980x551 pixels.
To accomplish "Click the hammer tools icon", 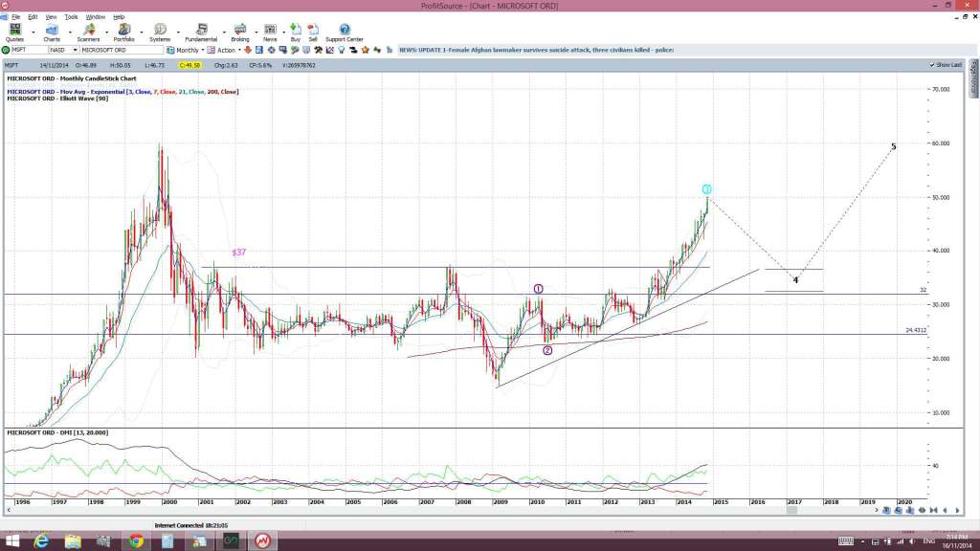I will (x=318, y=50).
